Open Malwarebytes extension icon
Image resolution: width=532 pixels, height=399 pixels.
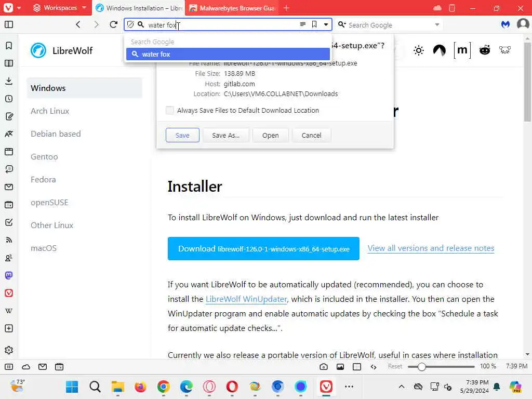coord(506,24)
